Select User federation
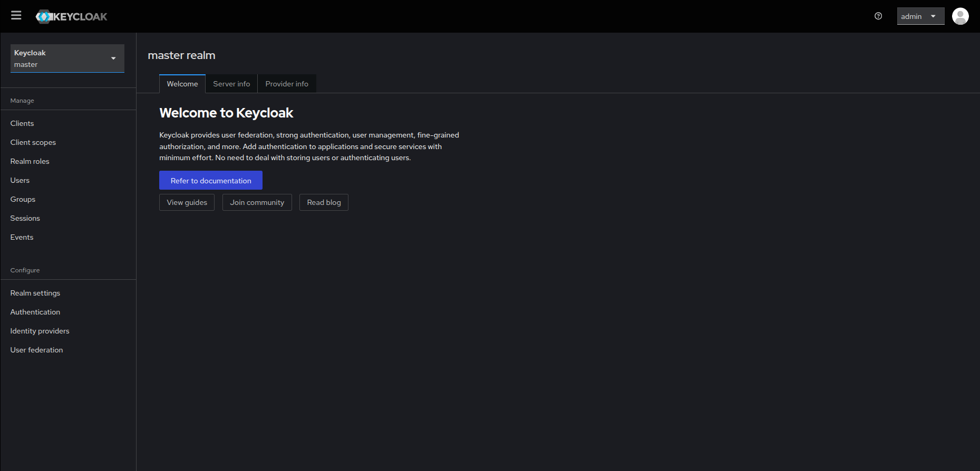Viewport: 980px width, 471px height. tap(68, 350)
